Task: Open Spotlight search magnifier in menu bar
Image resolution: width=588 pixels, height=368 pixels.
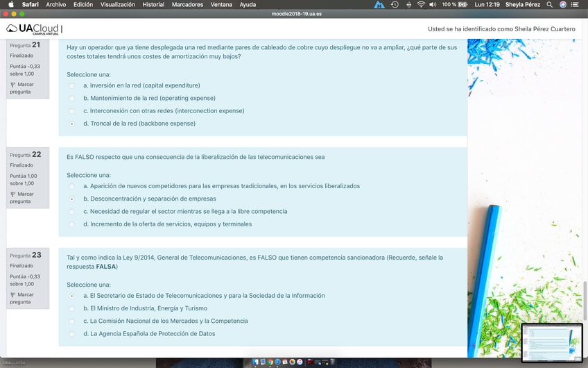Action: 549,4
